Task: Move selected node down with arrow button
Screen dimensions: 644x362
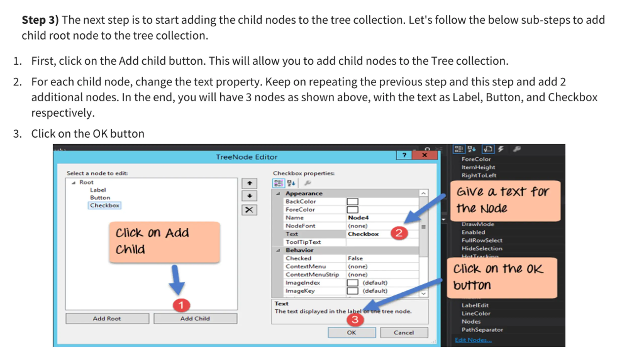Action: (x=249, y=196)
